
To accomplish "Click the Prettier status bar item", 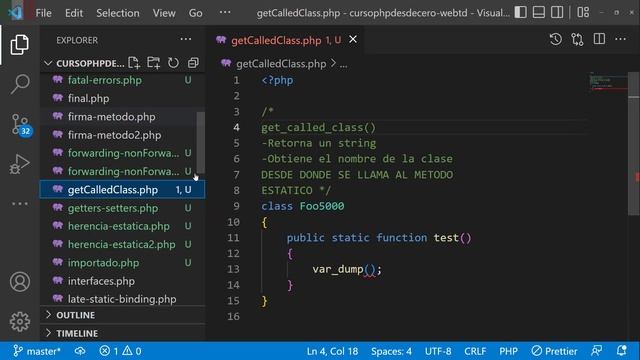I will click(554, 351).
